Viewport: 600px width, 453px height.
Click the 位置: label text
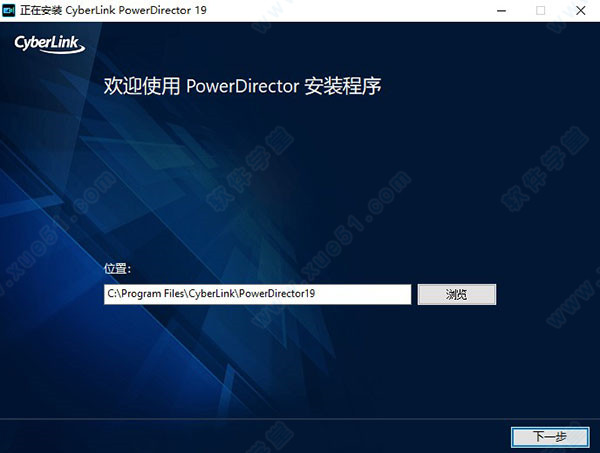click(x=117, y=269)
